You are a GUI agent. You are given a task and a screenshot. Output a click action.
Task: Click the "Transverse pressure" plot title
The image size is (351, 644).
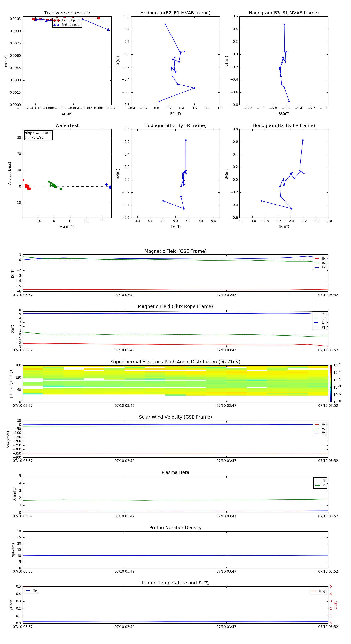[67, 13]
